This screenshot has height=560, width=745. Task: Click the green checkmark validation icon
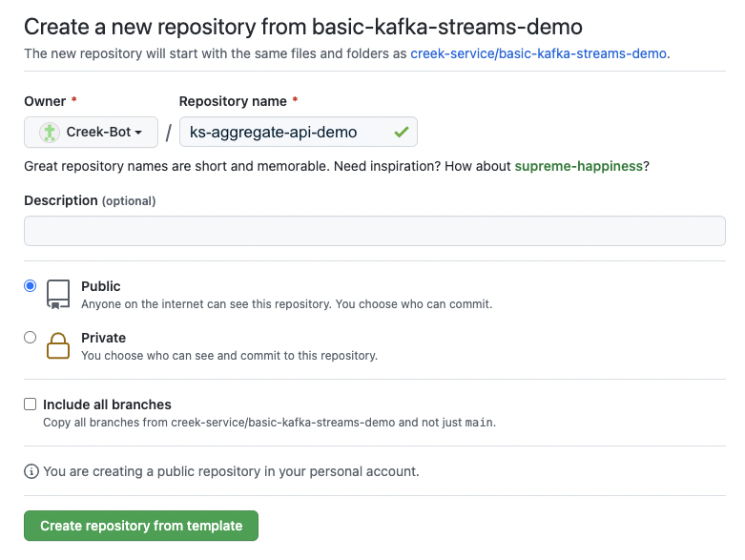(x=402, y=132)
